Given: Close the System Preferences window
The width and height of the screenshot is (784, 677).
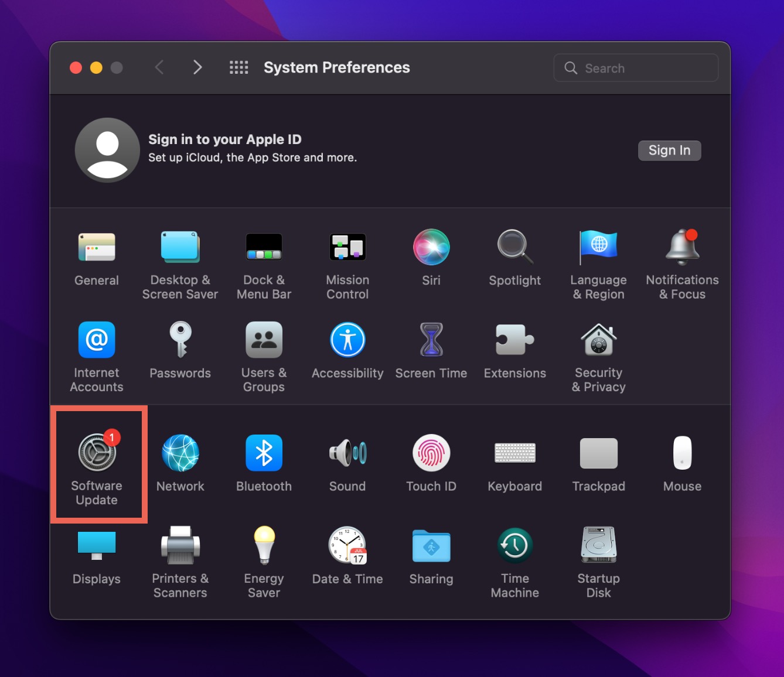Looking at the screenshot, I should (76, 67).
